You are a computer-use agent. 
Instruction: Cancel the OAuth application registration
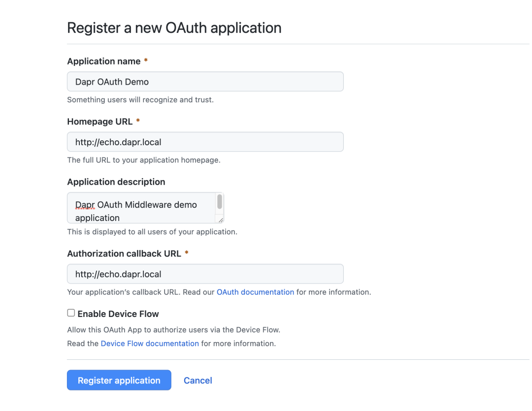198,380
